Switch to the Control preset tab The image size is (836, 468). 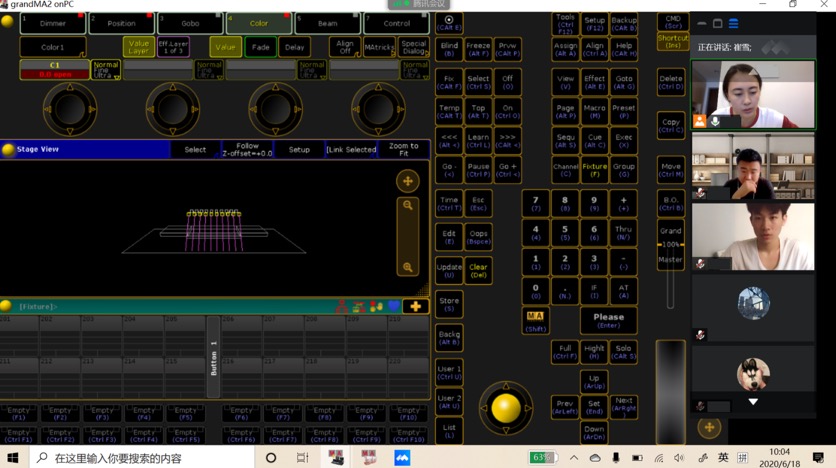pos(396,23)
